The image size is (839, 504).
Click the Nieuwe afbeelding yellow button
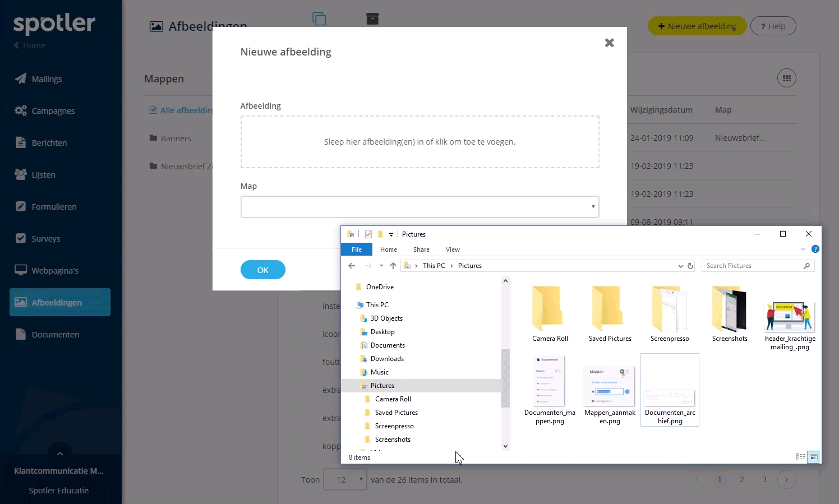pyautogui.click(x=697, y=26)
